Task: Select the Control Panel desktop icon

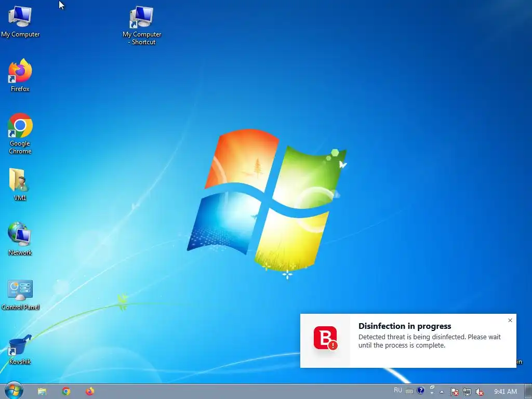Action: click(x=20, y=295)
